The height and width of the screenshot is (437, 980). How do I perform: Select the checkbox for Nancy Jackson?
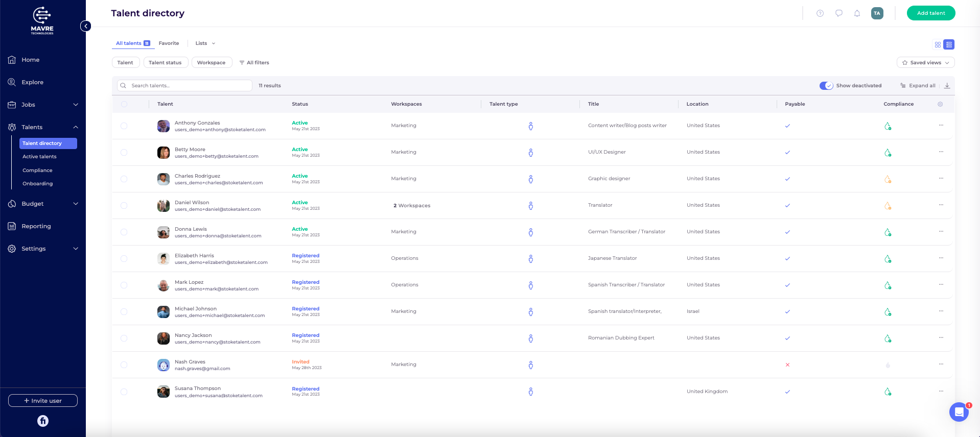tap(124, 338)
